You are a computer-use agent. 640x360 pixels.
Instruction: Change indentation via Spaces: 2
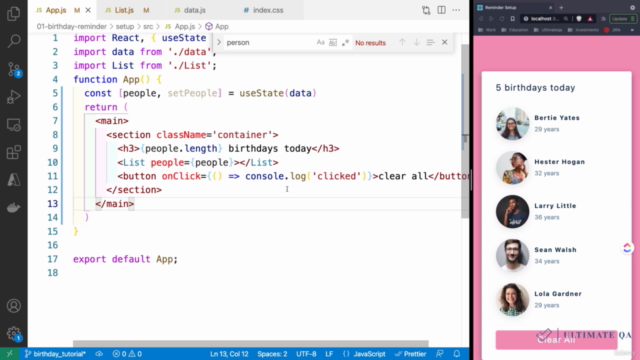tap(272, 354)
